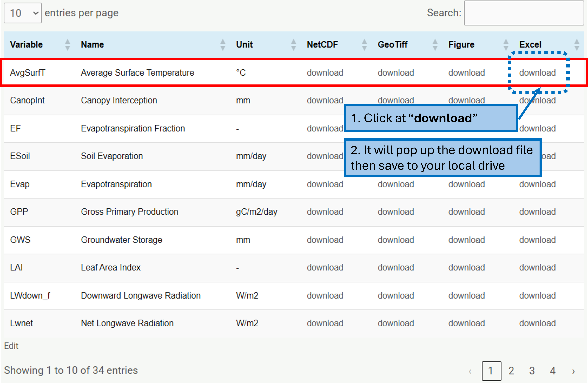Click the Edit link below the table
The width and height of the screenshot is (588, 383).
point(11,346)
